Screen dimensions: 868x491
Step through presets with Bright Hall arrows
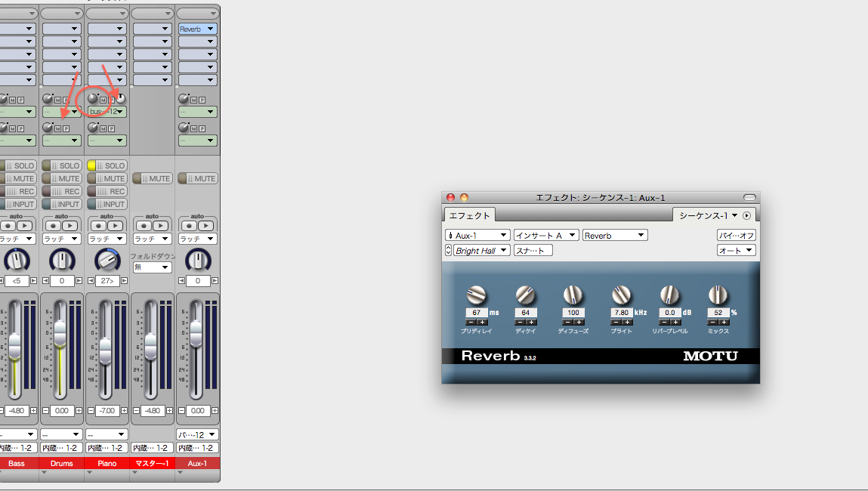[x=449, y=250]
